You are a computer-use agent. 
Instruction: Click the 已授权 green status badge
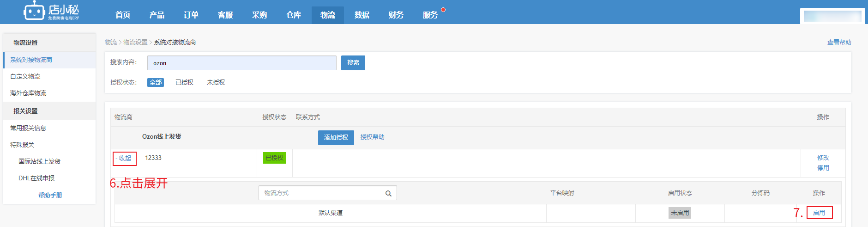[275, 158]
